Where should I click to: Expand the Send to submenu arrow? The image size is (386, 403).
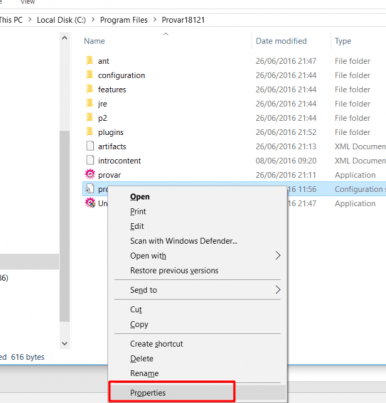(x=278, y=290)
